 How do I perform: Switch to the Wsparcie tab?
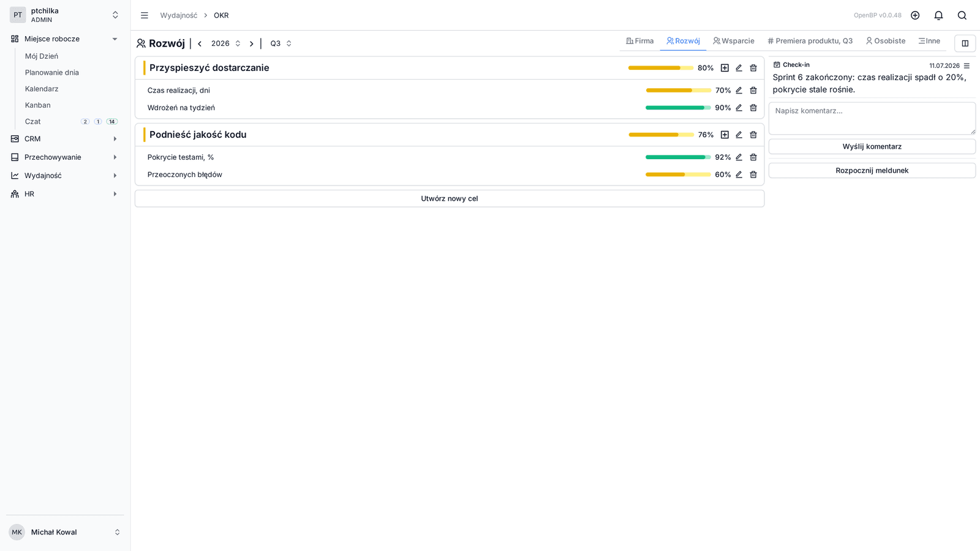click(x=733, y=41)
